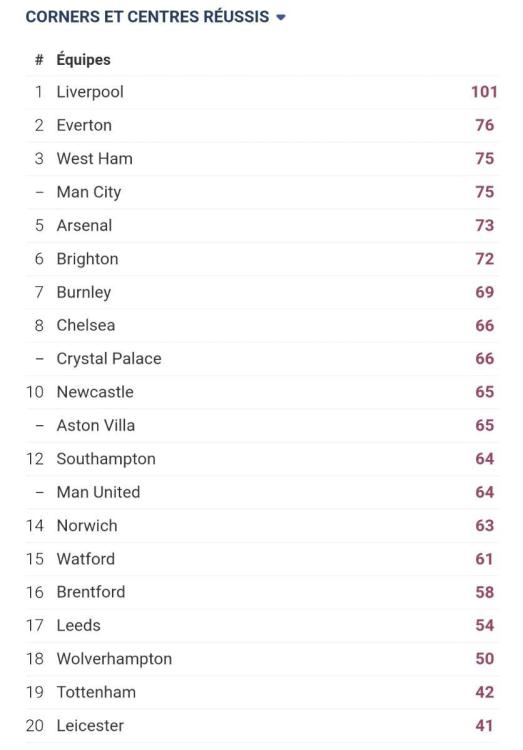523x750 pixels.
Task: Open Man City team entry
Action: (89, 192)
